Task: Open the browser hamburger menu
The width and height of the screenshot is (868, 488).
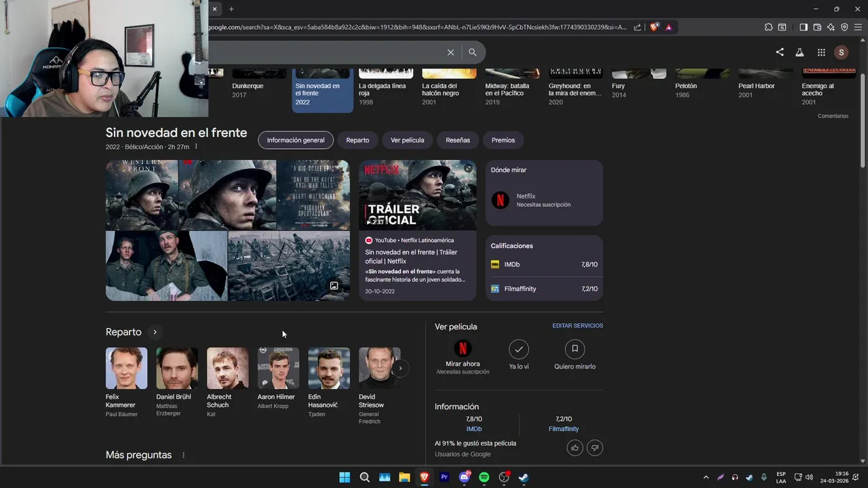Action: (858, 27)
